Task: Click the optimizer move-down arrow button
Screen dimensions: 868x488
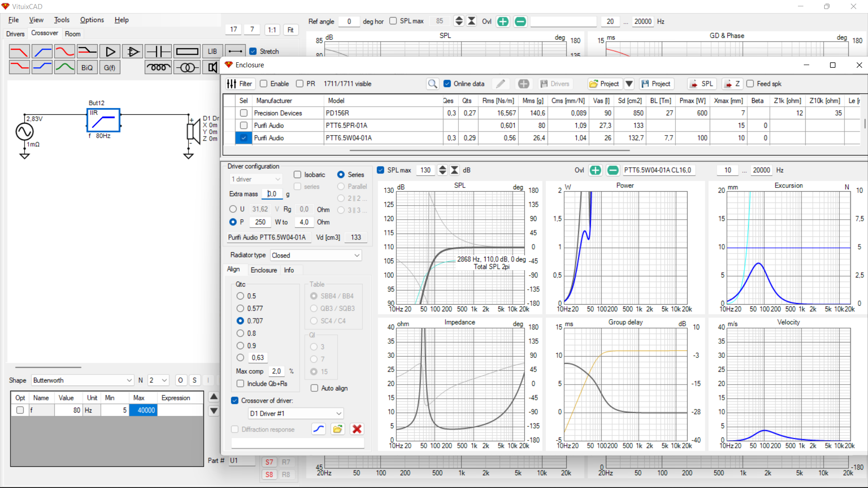Action: click(214, 411)
